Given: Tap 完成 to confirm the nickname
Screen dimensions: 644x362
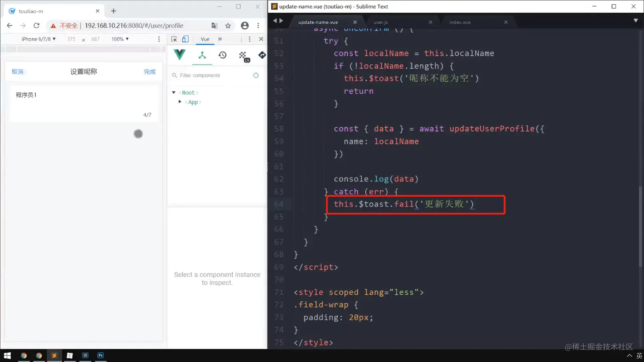Looking at the screenshot, I should (x=149, y=72).
